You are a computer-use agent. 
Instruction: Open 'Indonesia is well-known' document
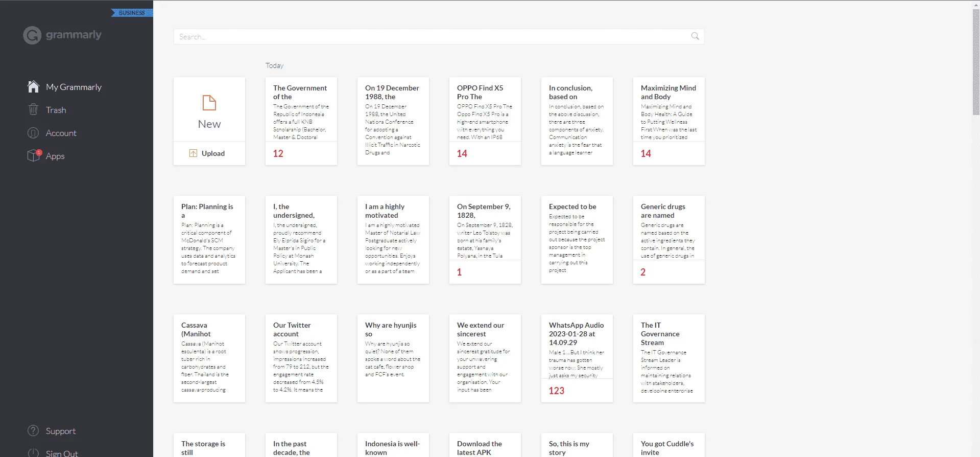[393, 445]
